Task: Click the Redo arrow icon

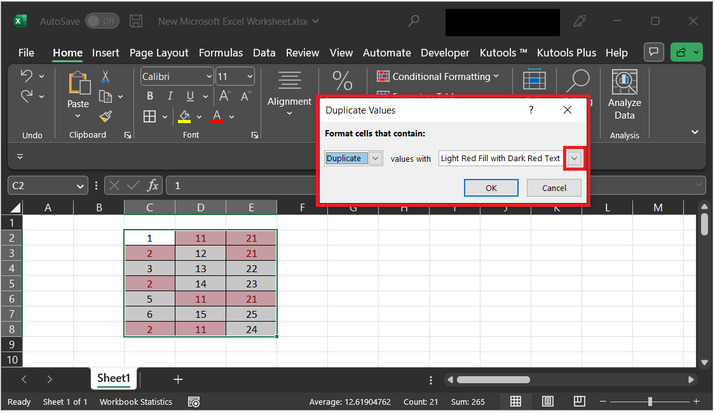Action: (27, 96)
